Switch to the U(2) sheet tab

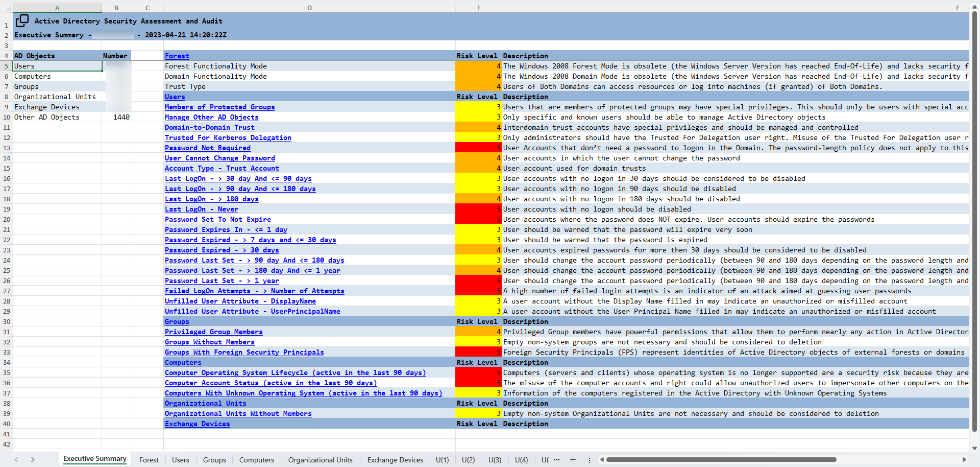[x=468, y=460]
